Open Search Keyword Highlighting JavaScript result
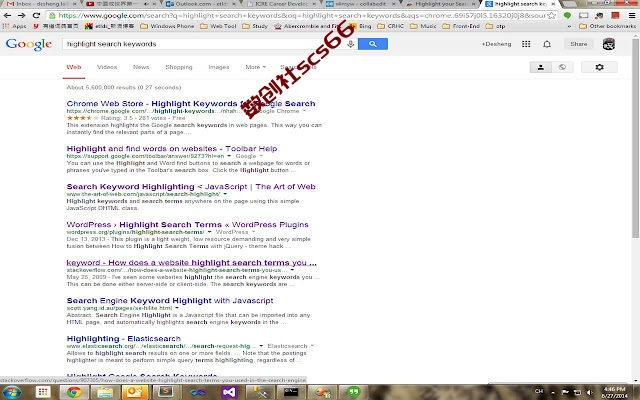 coord(191,187)
